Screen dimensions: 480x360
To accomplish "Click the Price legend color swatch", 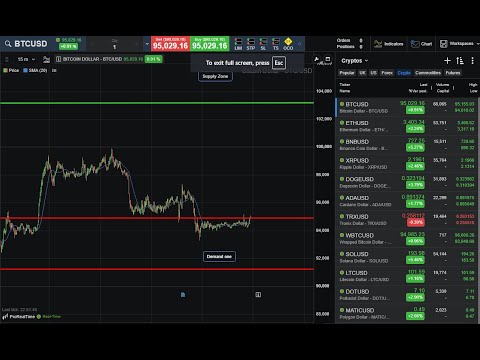I will pos(5,70).
